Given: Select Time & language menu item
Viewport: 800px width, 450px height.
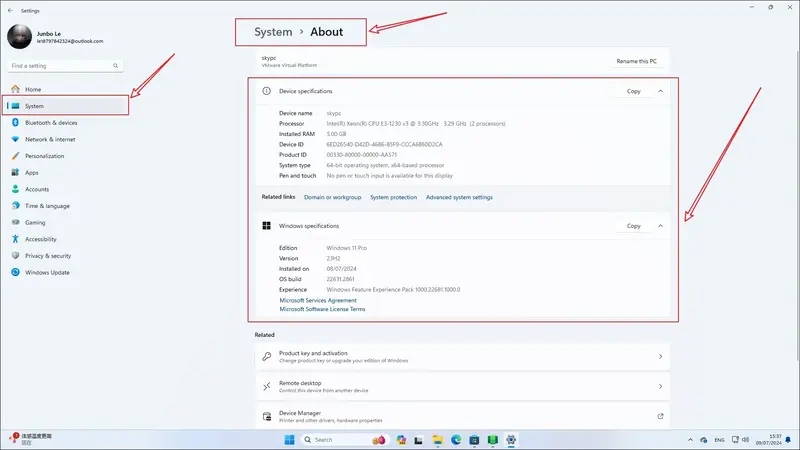Looking at the screenshot, I should tap(47, 205).
